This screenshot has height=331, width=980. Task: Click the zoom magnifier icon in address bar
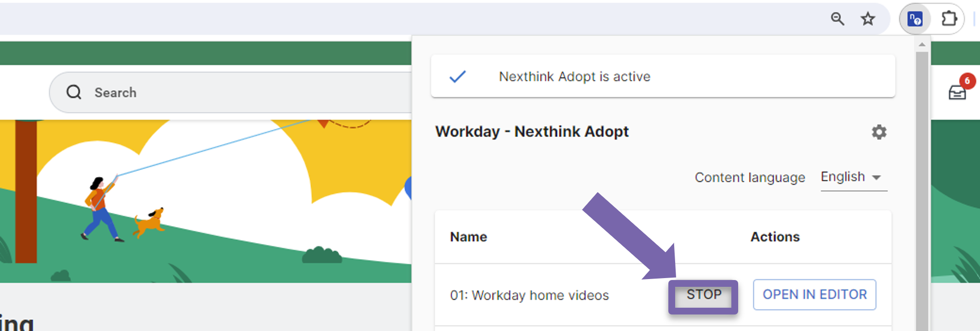pyautogui.click(x=837, y=19)
